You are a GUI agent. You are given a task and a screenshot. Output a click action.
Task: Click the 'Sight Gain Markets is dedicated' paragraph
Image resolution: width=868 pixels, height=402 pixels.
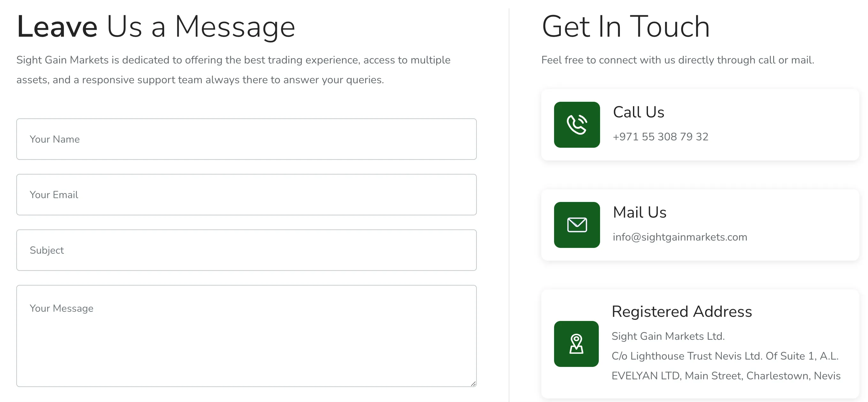pyautogui.click(x=233, y=70)
